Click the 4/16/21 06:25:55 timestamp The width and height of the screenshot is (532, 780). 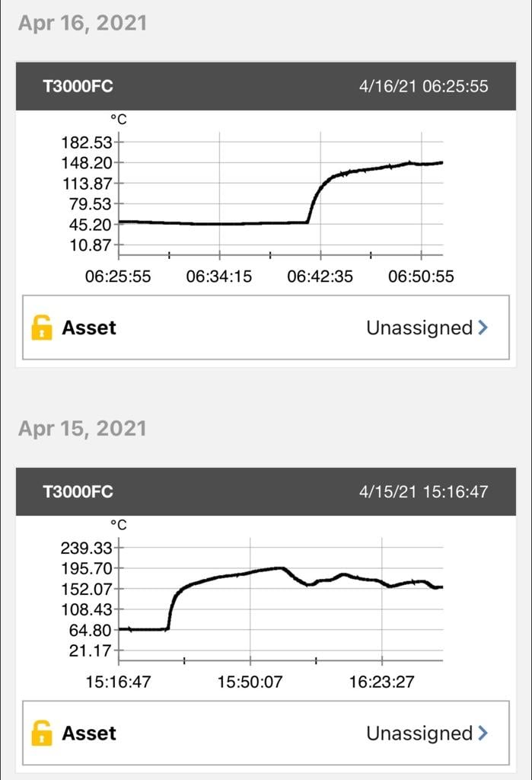coord(423,86)
